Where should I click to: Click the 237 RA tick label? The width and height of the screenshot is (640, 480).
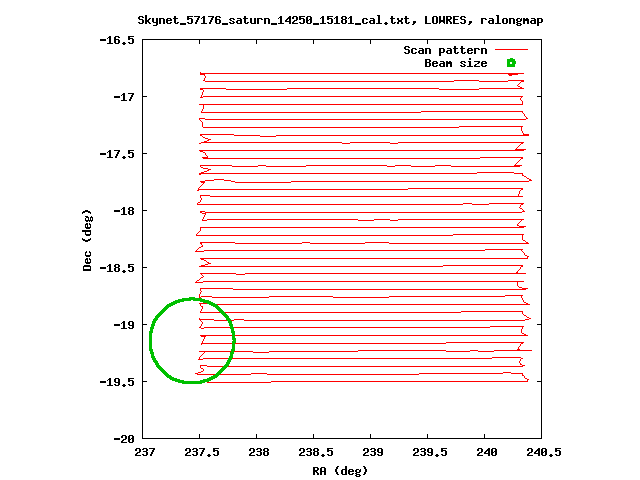click(x=144, y=452)
